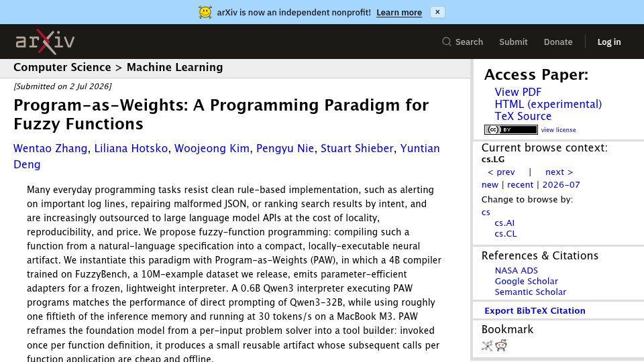
Task: Open author Yuntian Deng
Action: (420, 148)
